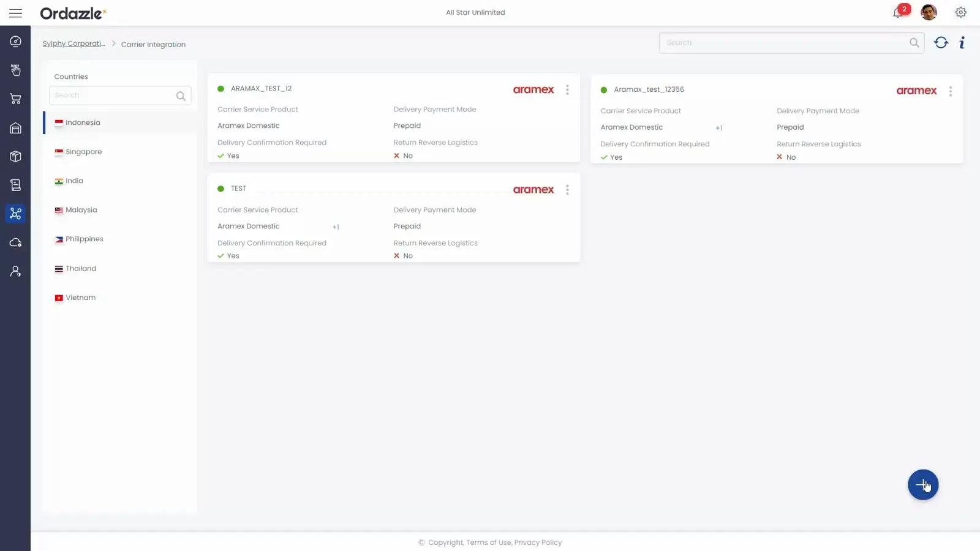Open the settings gear icon
Viewport: 980px width, 551px height.
[960, 12]
